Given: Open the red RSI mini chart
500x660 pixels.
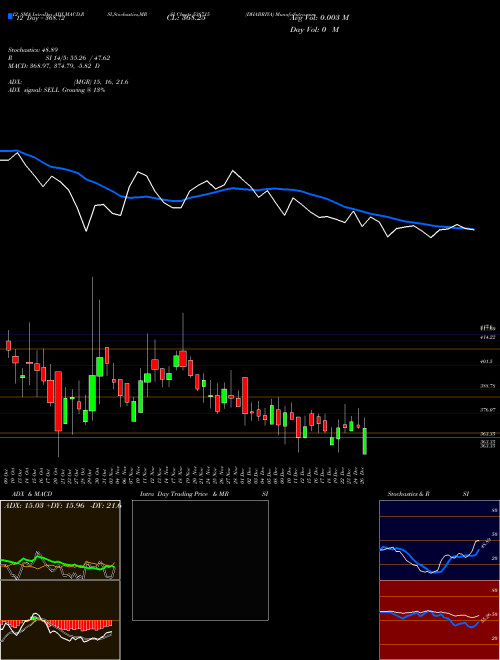Looking at the screenshot, I should pyautogui.click(x=439, y=620).
